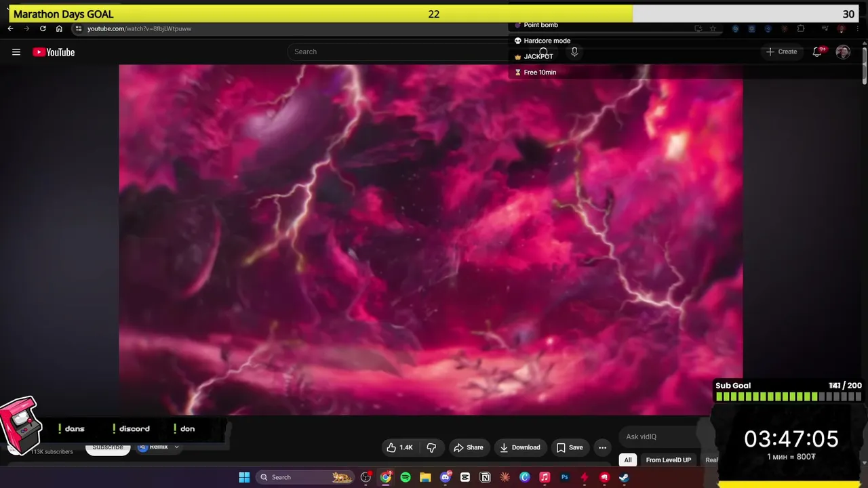Open Spotify from the taskbar
The width and height of the screenshot is (868, 488).
tap(406, 477)
